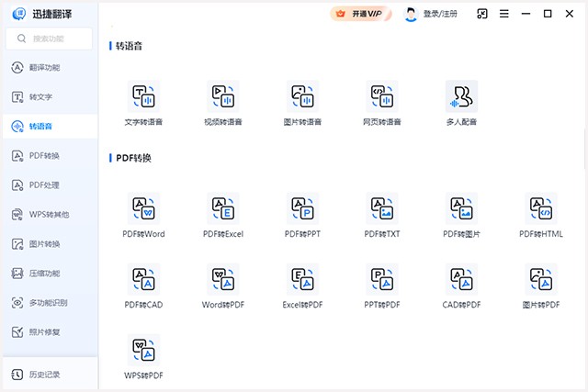The width and height of the screenshot is (588, 392).
Task: Maximize the application window
Action: point(548,14)
